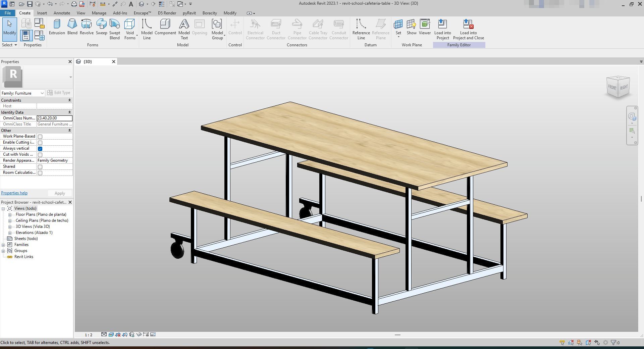Select Revit Links in Project Browser
Viewport: 644px width, 349px height.
coord(24,257)
